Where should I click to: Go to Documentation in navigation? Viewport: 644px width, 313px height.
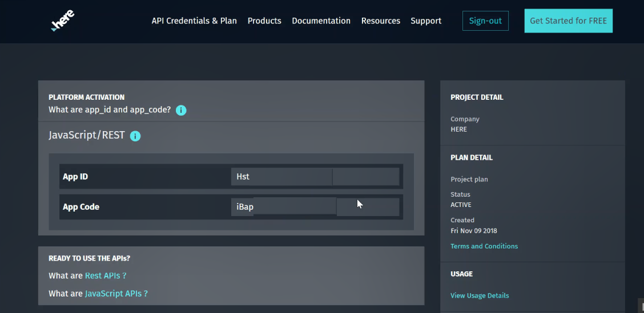coord(321,21)
